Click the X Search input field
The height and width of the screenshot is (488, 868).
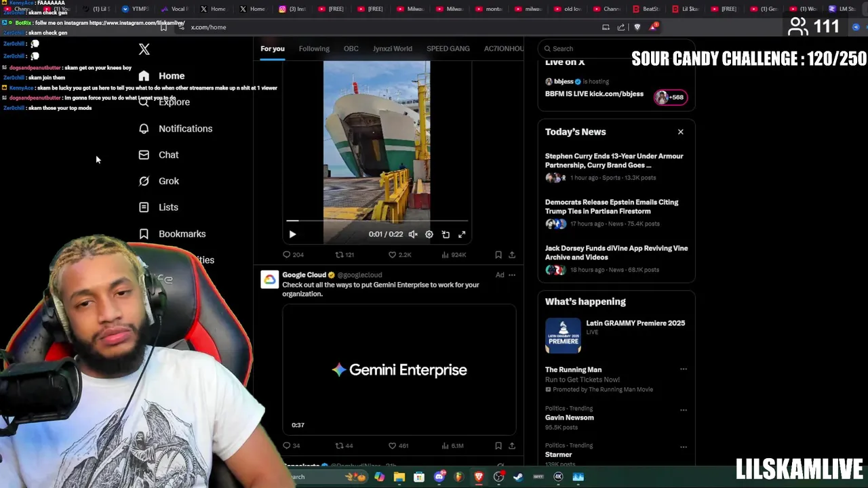click(616, 49)
